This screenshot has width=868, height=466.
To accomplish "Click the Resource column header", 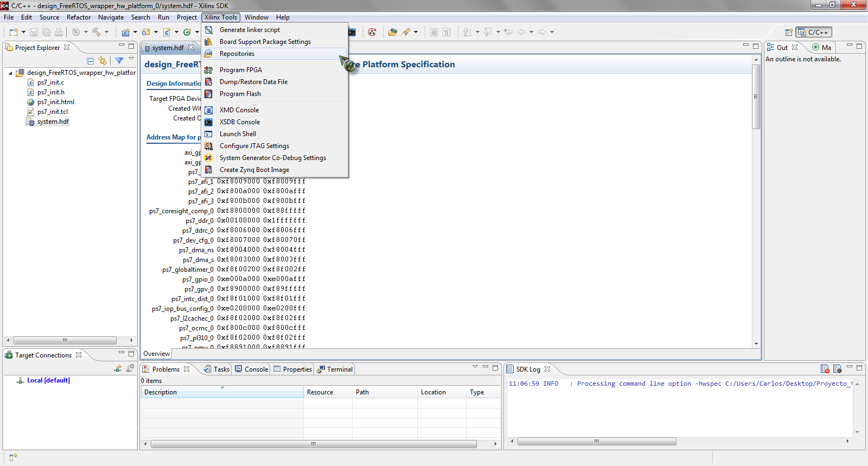I will pos(328,392).
